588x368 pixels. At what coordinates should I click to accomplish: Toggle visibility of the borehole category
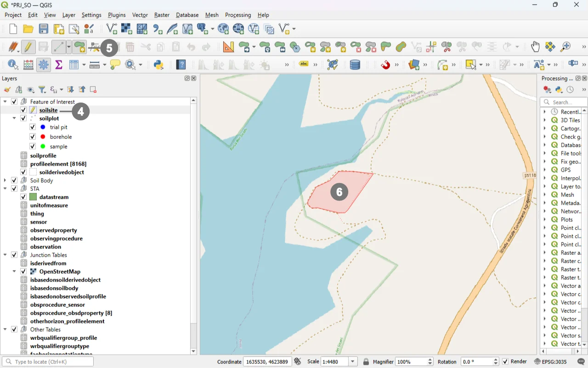coord(33,137)
